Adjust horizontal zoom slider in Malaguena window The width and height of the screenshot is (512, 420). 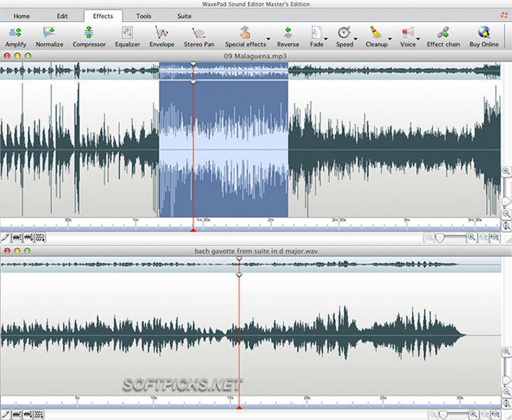440,238
